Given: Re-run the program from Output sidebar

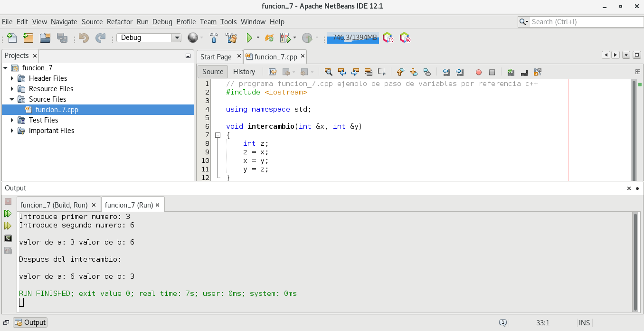Looking at the screenshot, I should tap(8, 214).
